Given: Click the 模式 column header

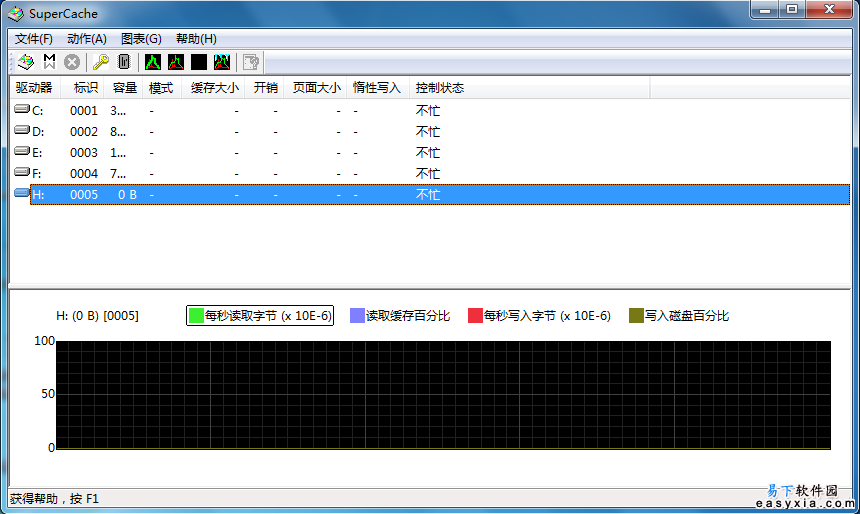Looking at the screenshot, I should [x=162, y=88].
